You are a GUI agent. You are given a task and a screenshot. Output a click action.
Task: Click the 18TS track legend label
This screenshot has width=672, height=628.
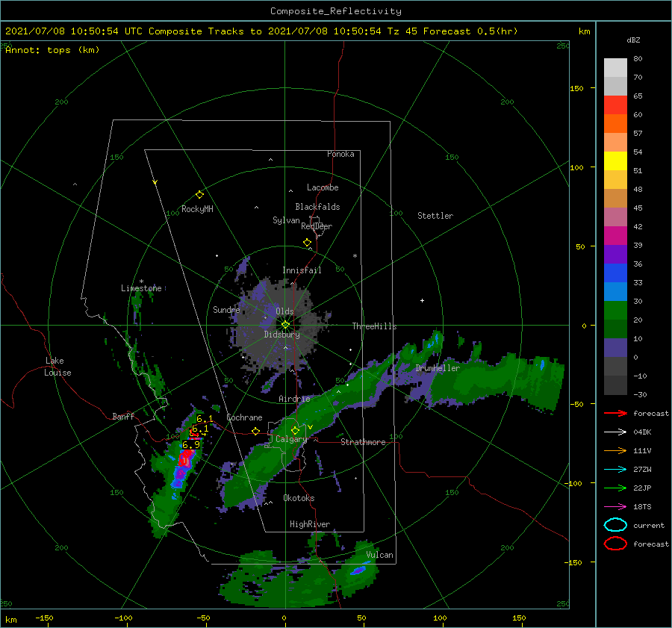pyautogui.click(x=642, y=507)
